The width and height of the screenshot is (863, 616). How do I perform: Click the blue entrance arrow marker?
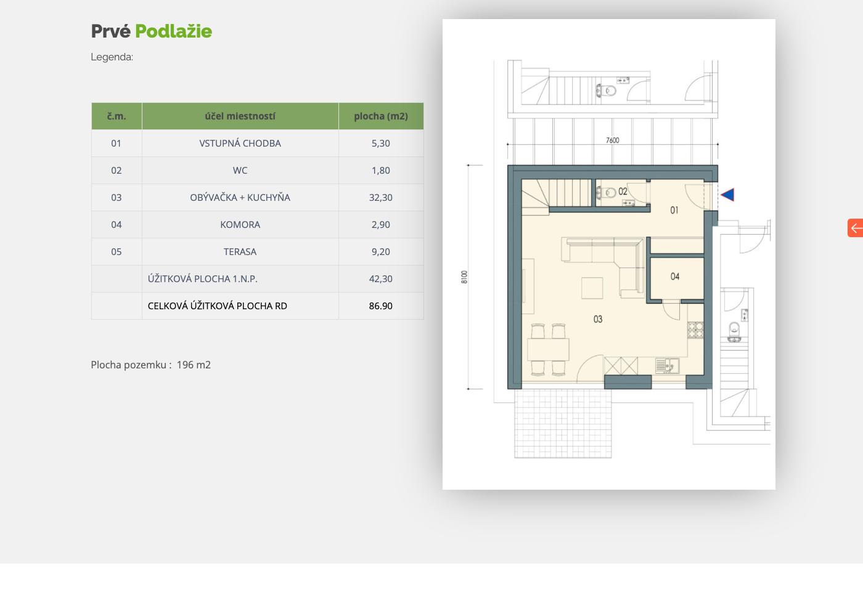tap(727, 195)
